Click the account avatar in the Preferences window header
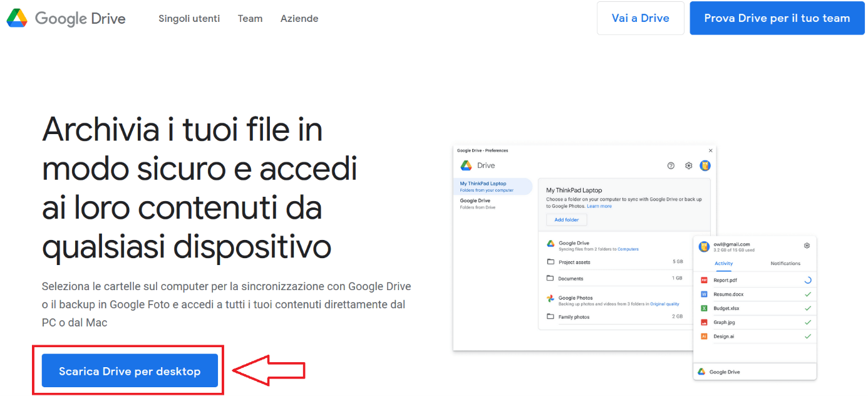This screenshot has width=868, height=396. click(x=705, y=165)
